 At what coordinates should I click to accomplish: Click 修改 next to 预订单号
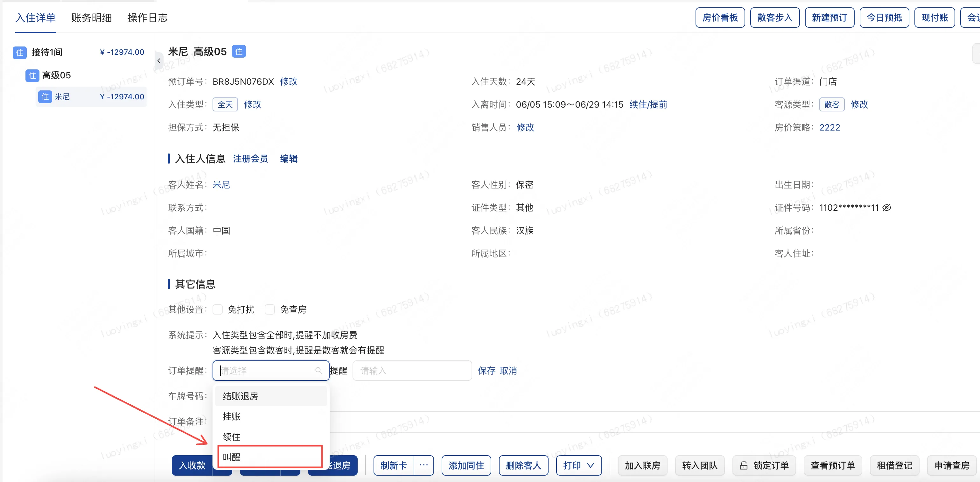tap(289, 82)
